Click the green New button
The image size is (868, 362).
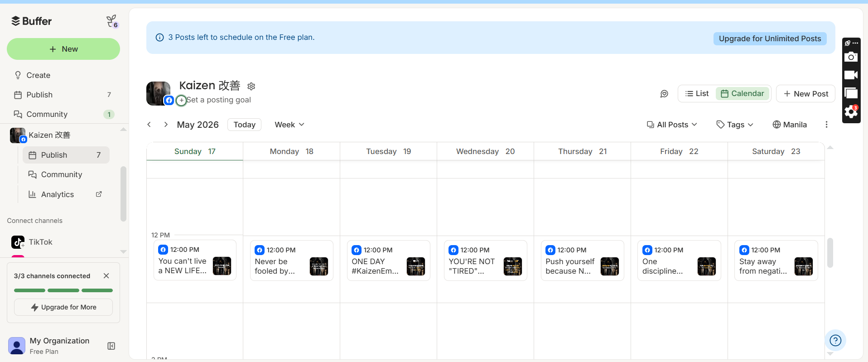63,49
